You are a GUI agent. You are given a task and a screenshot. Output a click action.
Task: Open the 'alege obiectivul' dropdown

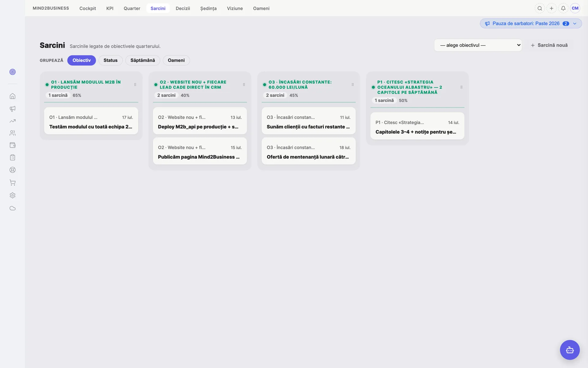478,45
